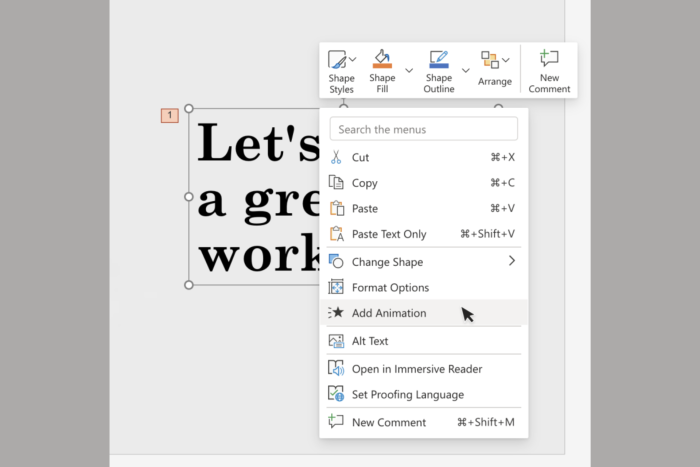Choose Open in Immersive Reader
The width and height of the screenshot is (700, 467).
tap(424, 369)
